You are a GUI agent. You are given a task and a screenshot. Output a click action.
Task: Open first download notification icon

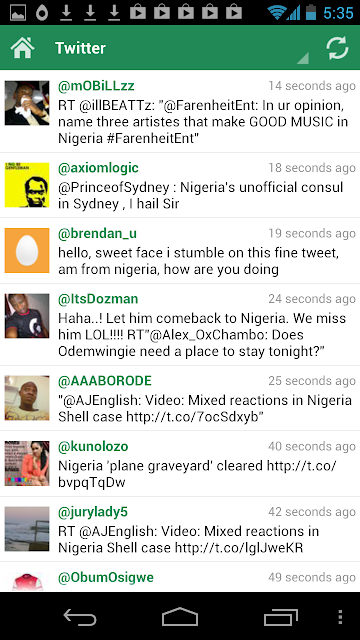point(66,13)
